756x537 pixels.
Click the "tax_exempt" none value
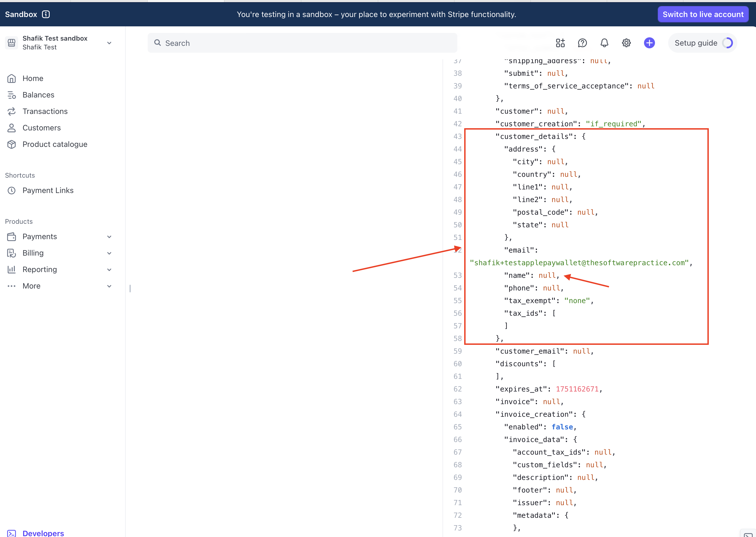point(577,301)
